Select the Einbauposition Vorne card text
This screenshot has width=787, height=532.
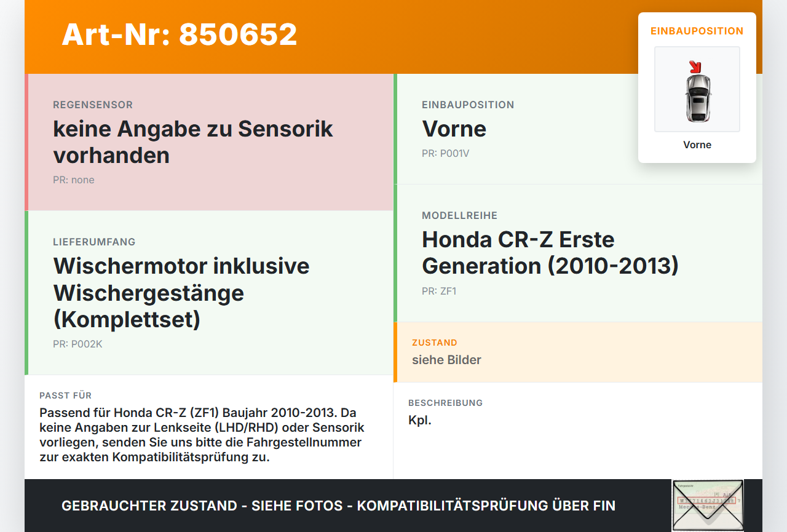(x=454, y=129)
